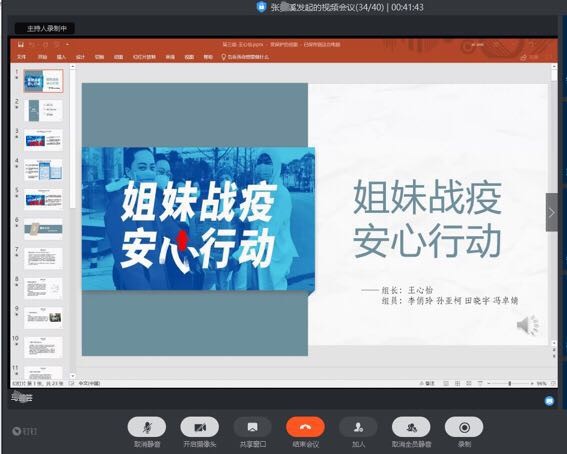Click the Save icon in PowerPoint title bar
The height and width of the screenshot is (454, 567).
(21, 44)
